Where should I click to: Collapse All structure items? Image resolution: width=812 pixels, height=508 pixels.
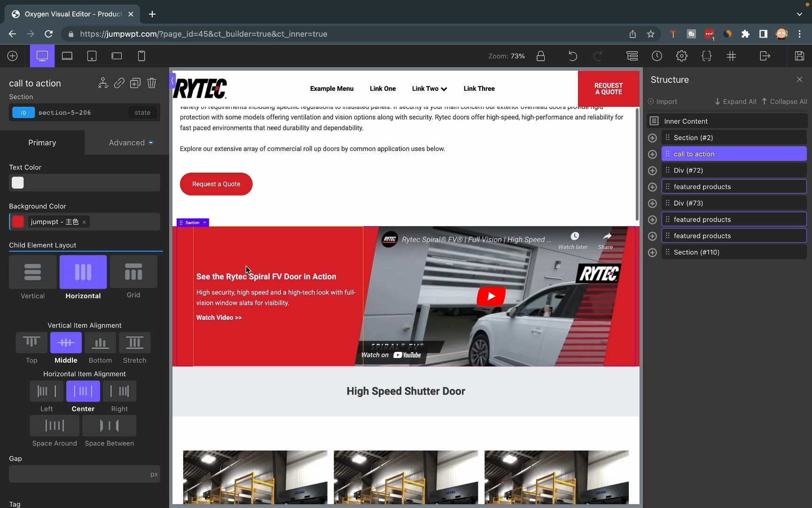[x=784, y=102]
